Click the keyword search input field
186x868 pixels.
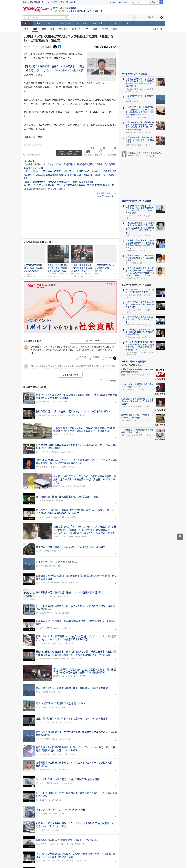(43, 17)
